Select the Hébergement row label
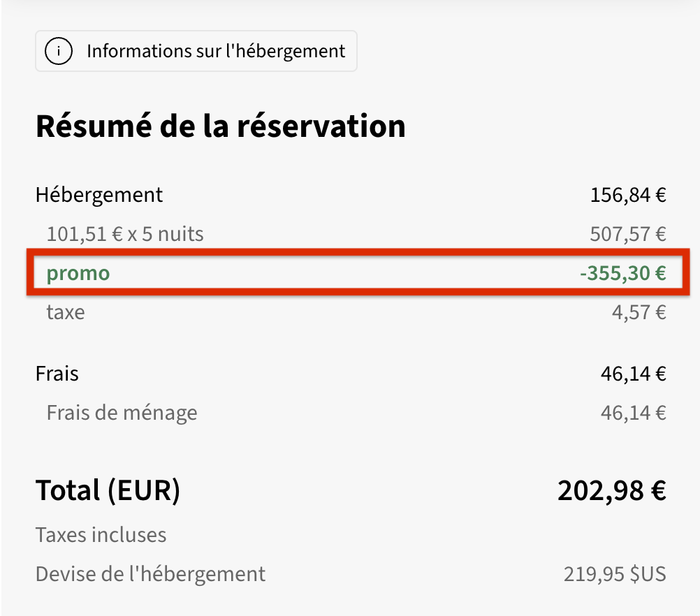The image size is (700, 616). [99, 196]
